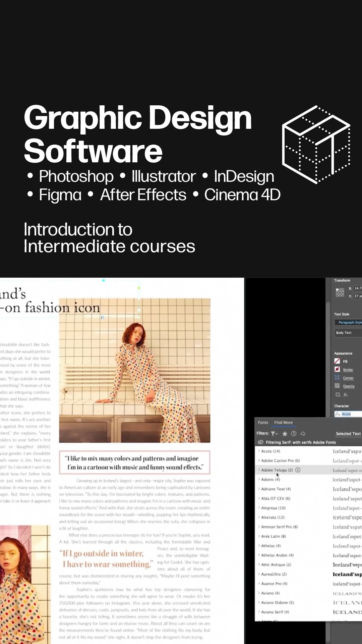Show activated fonts with the cloud icon
Image resolution: width=362 pixels, height=644 pixels.
303,433
